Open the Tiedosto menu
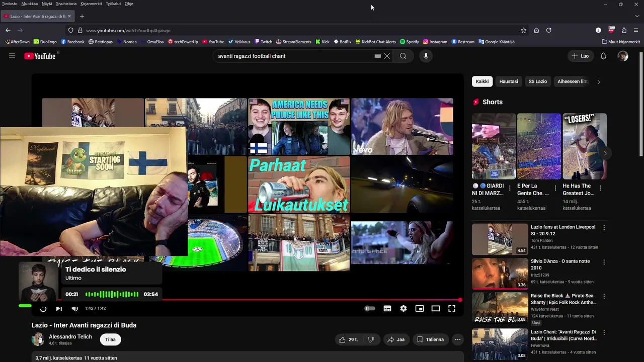644x362 pixels. point(10,4)
